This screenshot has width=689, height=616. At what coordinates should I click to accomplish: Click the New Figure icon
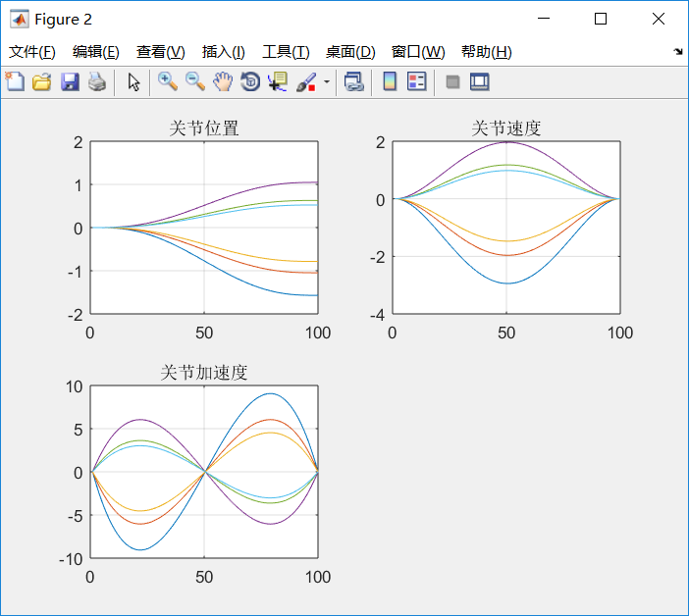coord(15,81)
